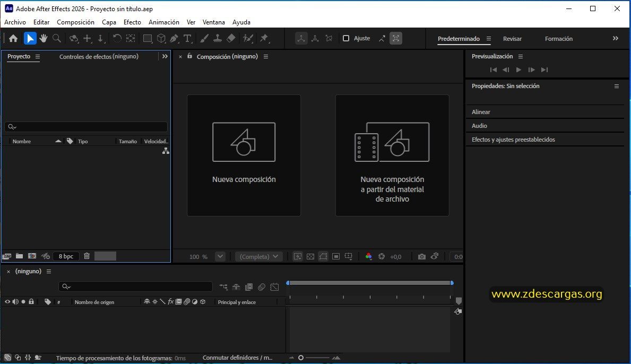Select the Selection arrow tool

click(x=30, y=38)
